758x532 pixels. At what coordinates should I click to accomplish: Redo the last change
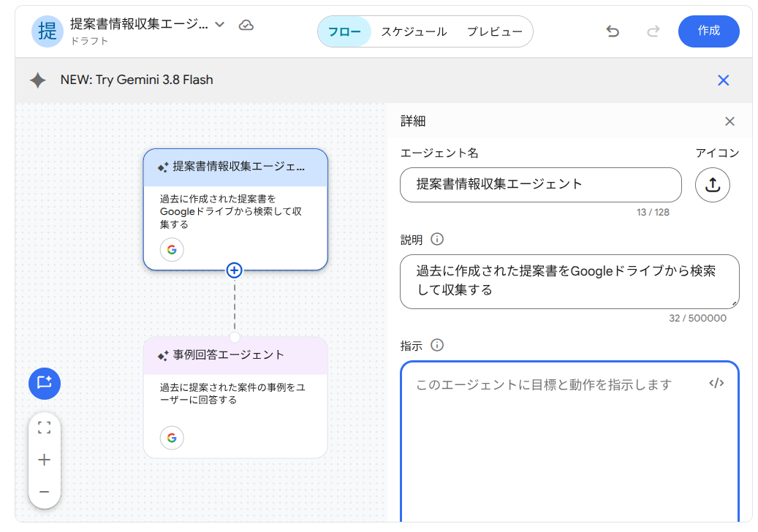tap(653, 31)
